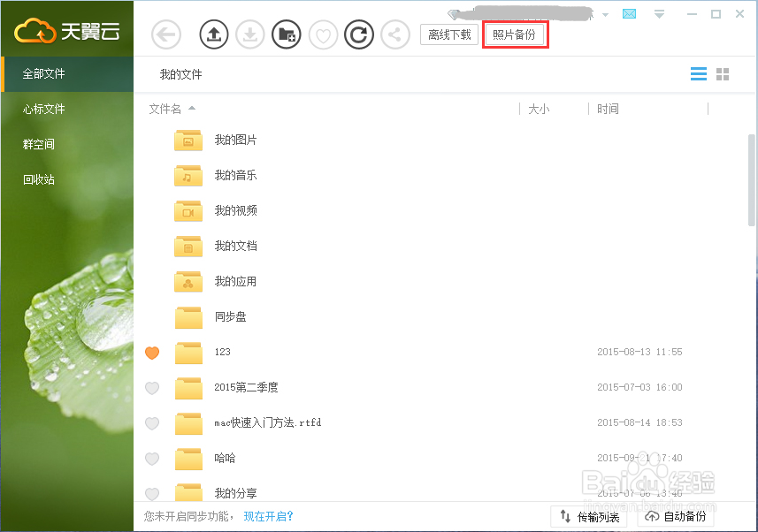Sort by 大小 column header

(x=539, y=110)
